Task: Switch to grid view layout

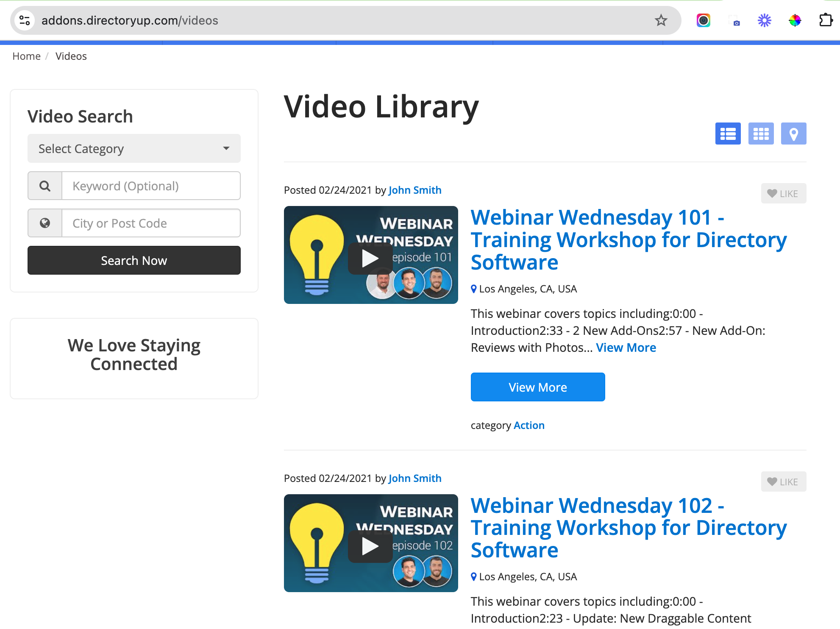Action: [761, 134]
